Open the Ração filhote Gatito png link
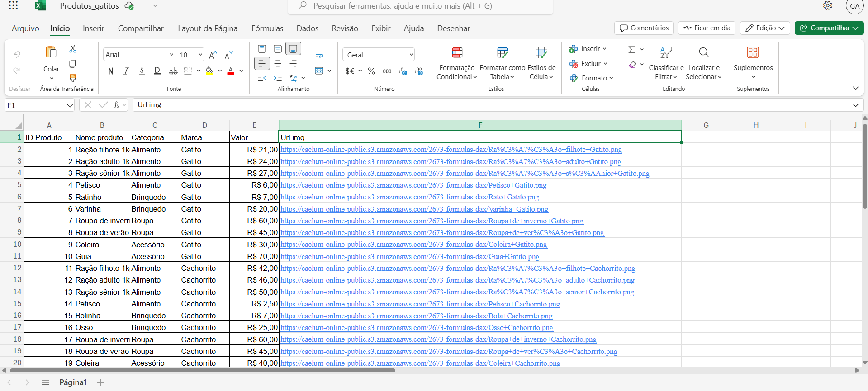868x391 pixels. (451, 150)
